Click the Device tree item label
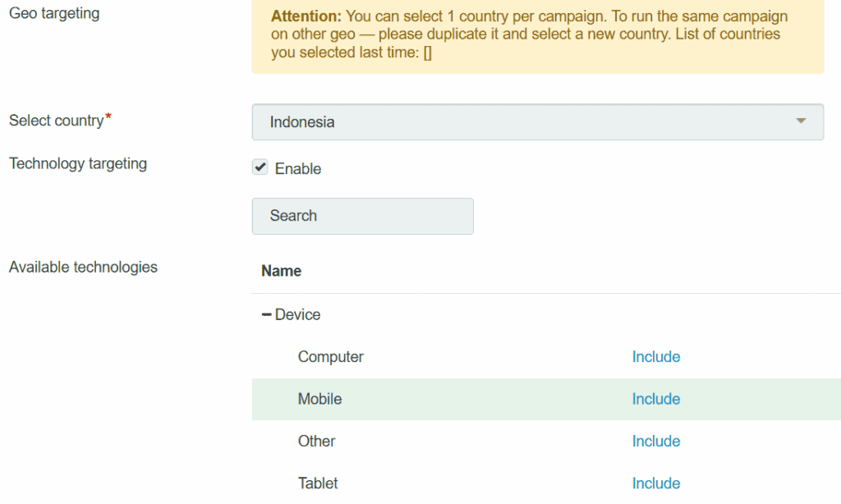 coord(297,315)
